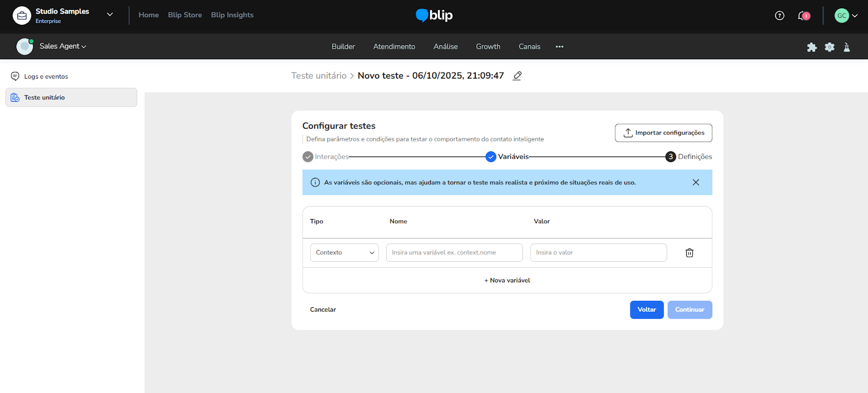Click the pencil icon to rename test
Screen dimensions: 868x393
point(517,76)
